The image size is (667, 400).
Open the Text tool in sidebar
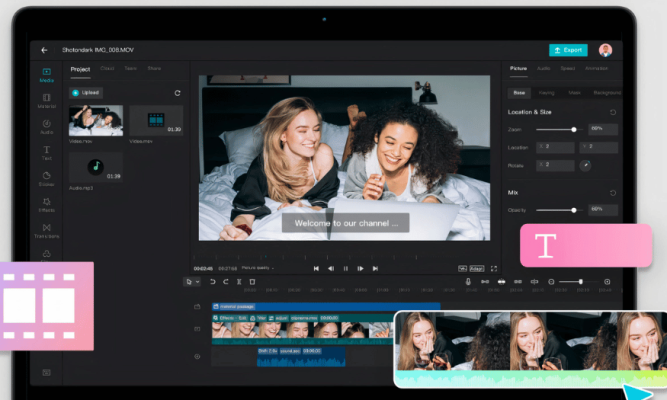[46, 150]
